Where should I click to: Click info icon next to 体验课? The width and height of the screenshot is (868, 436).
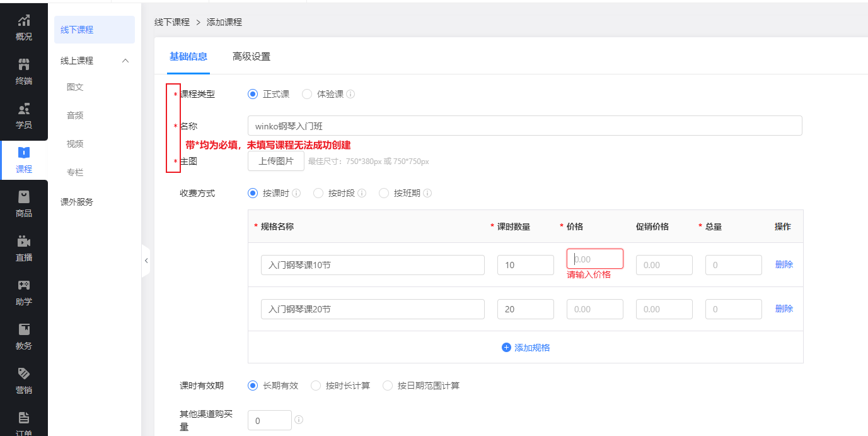[350, 94]
